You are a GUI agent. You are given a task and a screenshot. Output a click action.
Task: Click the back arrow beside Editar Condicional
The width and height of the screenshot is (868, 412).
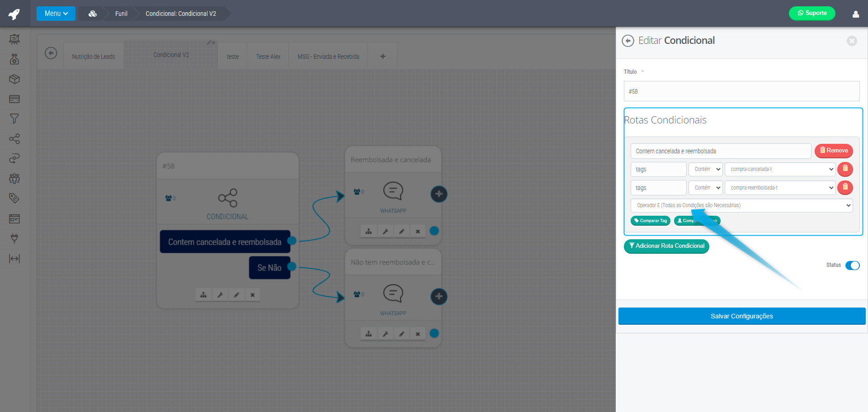click(628, 41)
